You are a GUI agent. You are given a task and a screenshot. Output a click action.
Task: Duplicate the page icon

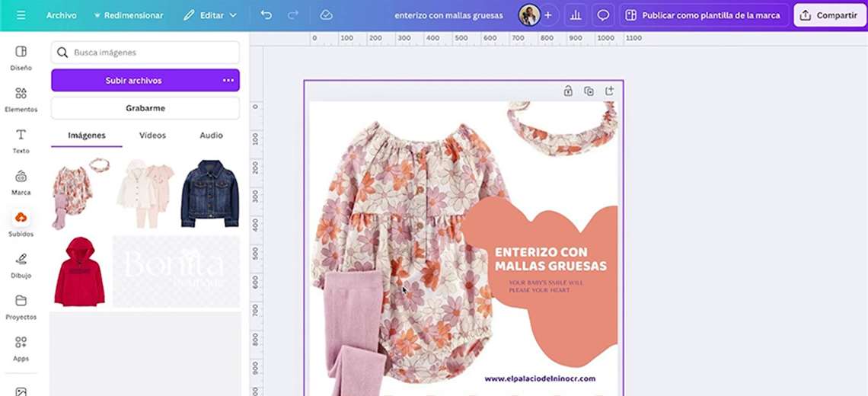(x=589, y=91)
